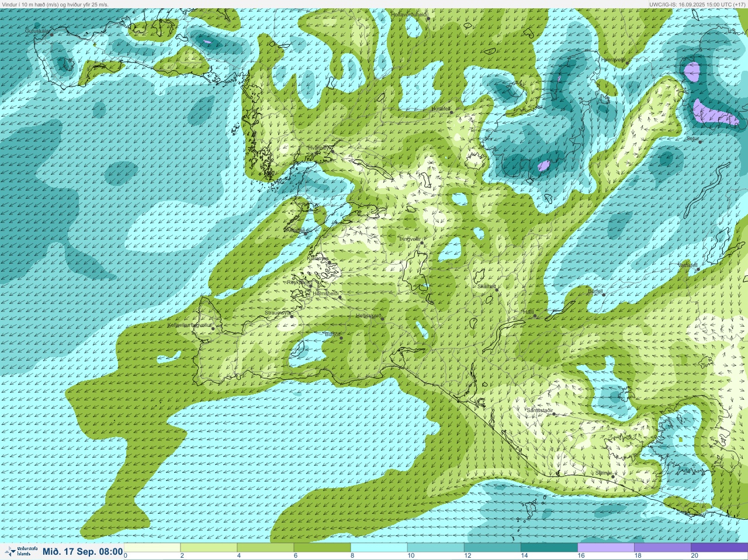Select the Sámsstaðir station label

pyautogui.click(x=539, y=410)
